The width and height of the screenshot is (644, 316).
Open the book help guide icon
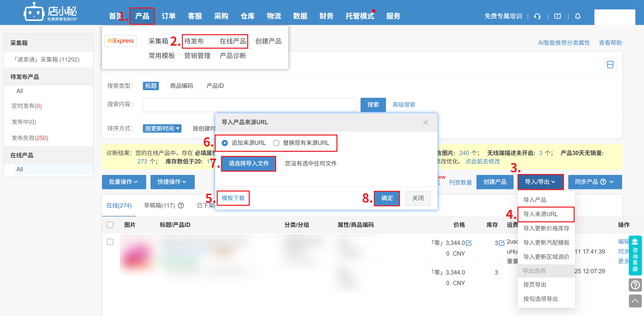tap(557, 16)
